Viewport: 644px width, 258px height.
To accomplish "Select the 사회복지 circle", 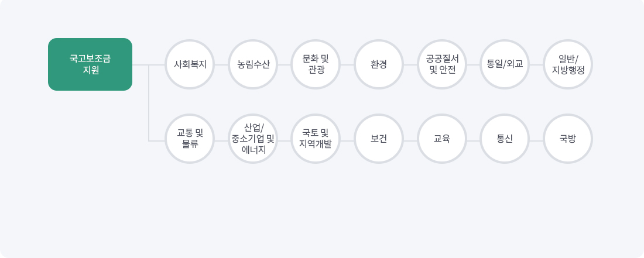I will tap(190, 64).
